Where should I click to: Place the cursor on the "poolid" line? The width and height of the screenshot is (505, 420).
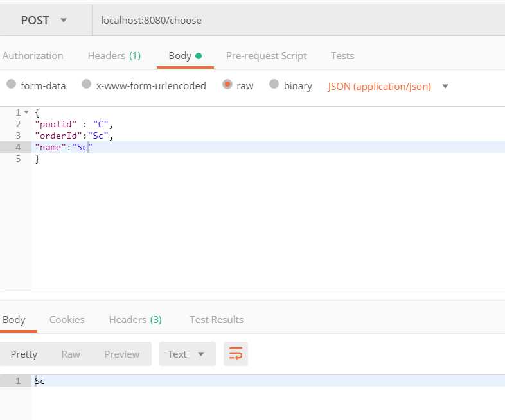pyautogui.click(x=74, y=124)
